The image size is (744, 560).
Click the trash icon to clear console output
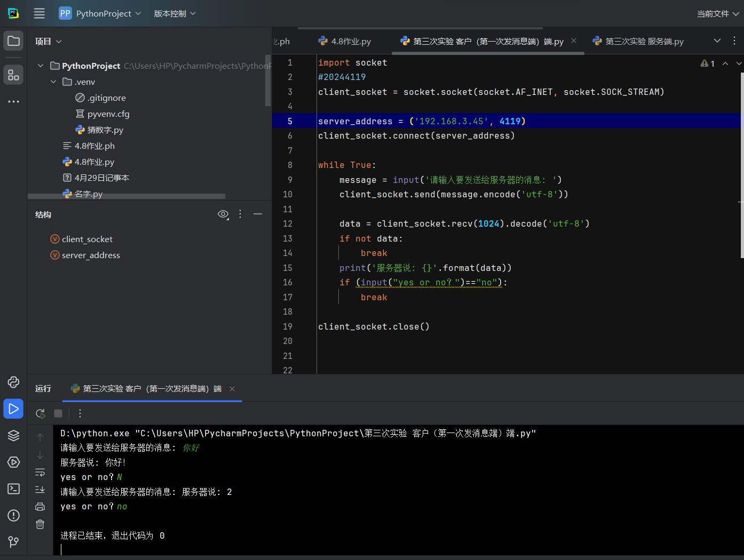point(40,524)
